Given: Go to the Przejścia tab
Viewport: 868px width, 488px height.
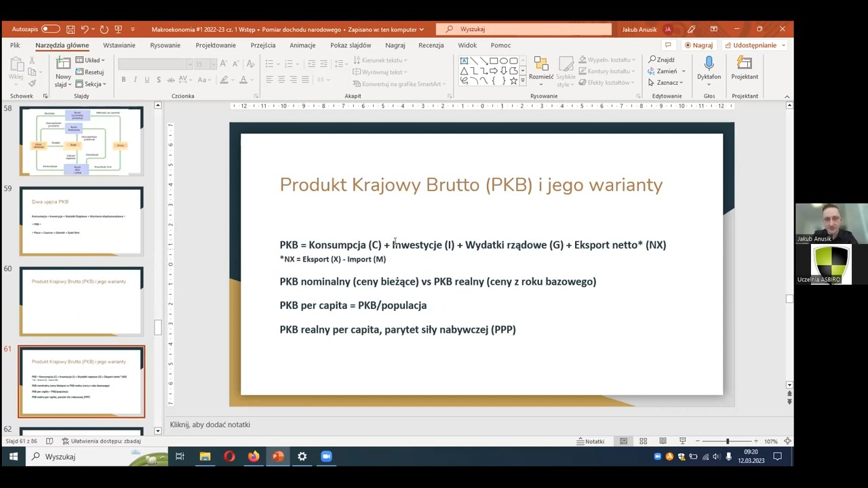Looking at the screenshot, I should 263,45.
